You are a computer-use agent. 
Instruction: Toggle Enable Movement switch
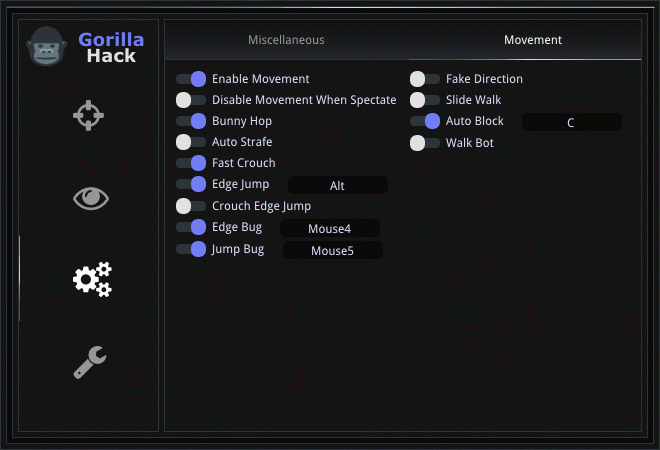(x=191, y=79)
